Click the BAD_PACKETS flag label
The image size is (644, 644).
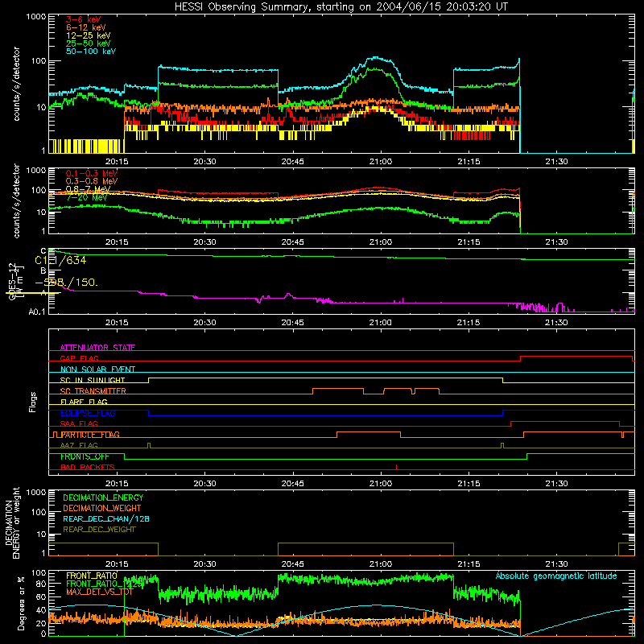pyautogui.click(x=88, y=467)
